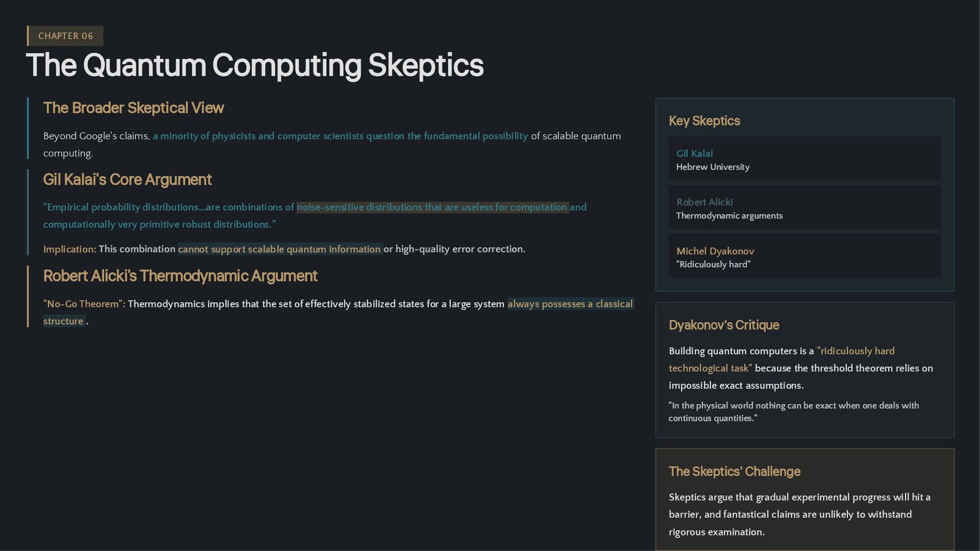This screenshot has height=551, width=980.
Task: Select the Michel Dyakonov skeptic card
Action: (804, 257)
